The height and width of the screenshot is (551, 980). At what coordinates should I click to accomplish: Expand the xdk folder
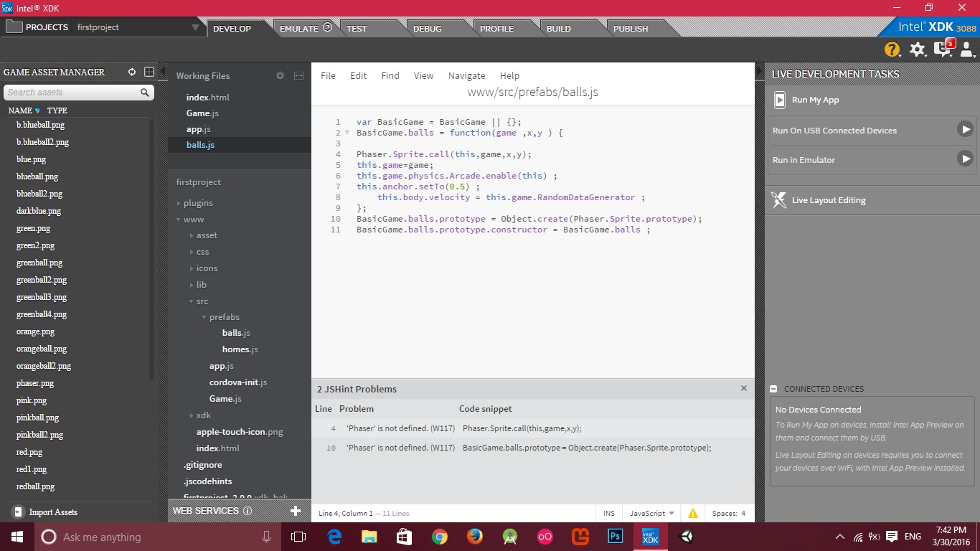[192, 415]
